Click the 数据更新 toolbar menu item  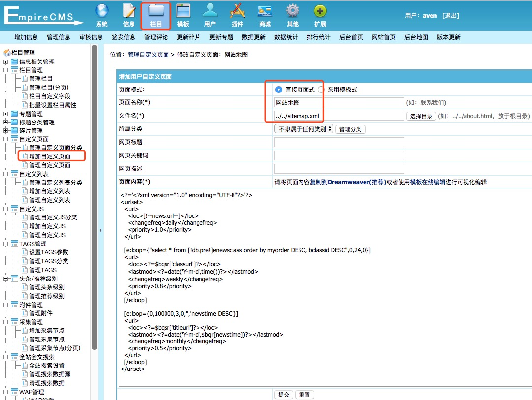(254, 37)
